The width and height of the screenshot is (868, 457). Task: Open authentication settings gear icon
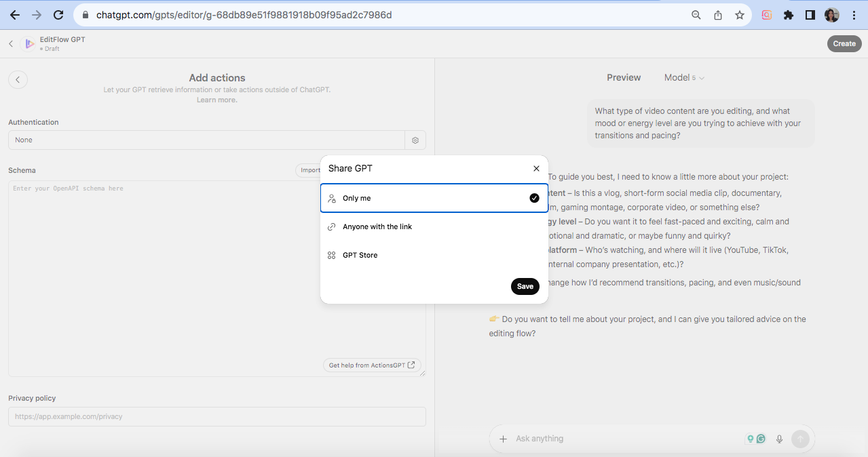point(415,140)
